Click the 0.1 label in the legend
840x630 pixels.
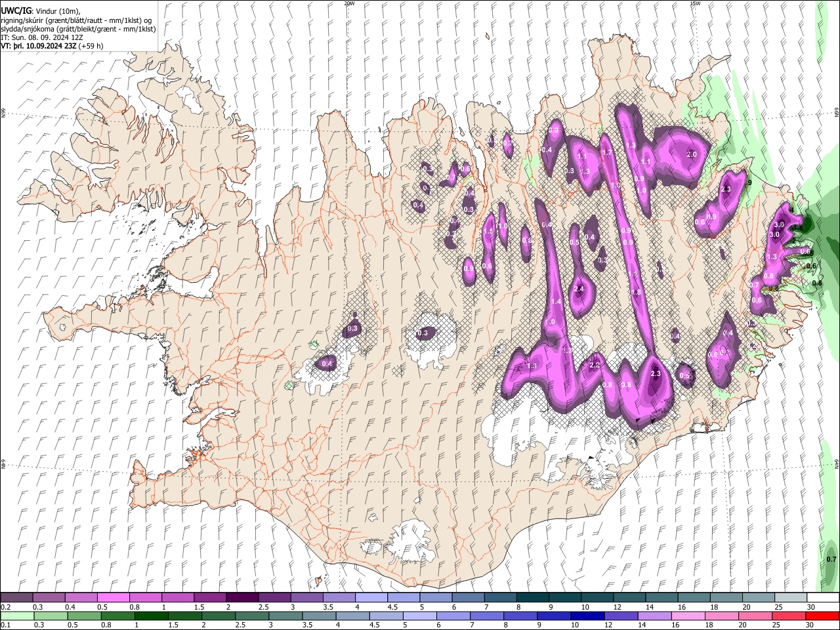tap(5, 625)
